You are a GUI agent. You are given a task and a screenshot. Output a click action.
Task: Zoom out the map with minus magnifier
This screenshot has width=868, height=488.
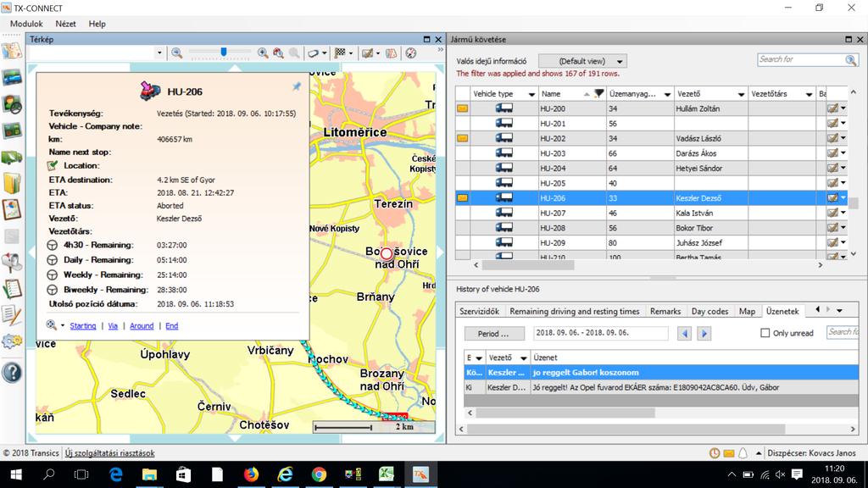coord(176,53)
